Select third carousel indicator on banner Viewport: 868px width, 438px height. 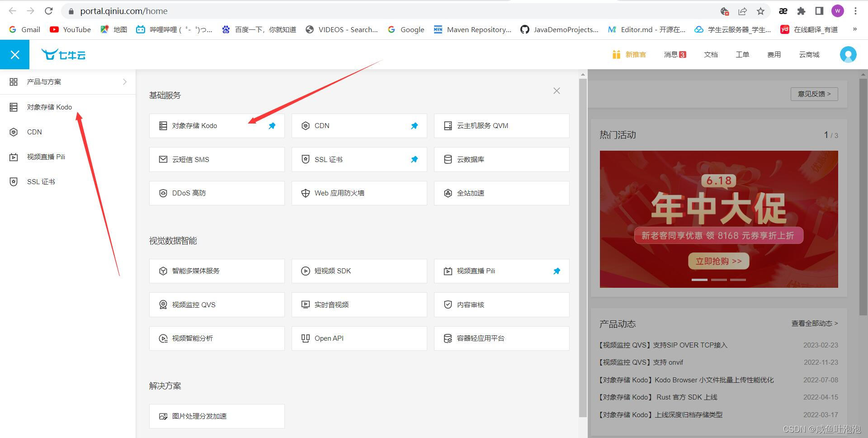click(x=738, y=280)
